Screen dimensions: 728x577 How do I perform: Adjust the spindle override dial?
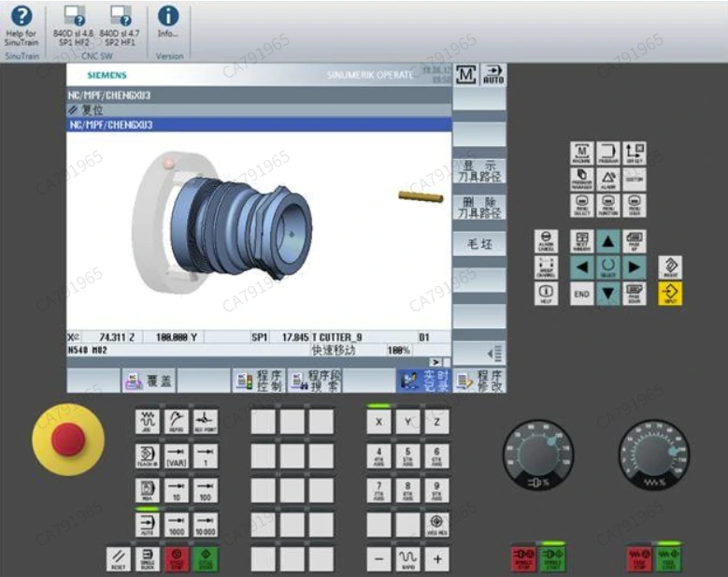[538, 455]
